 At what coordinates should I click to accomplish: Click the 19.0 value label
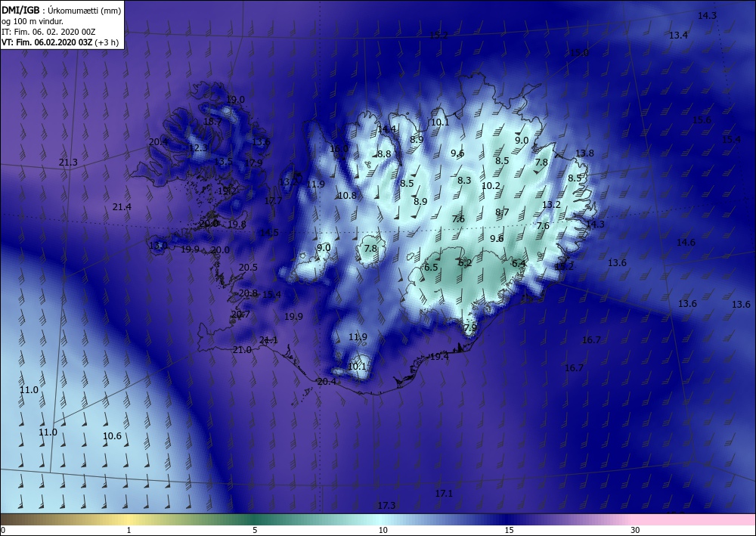tap(235, 99)
